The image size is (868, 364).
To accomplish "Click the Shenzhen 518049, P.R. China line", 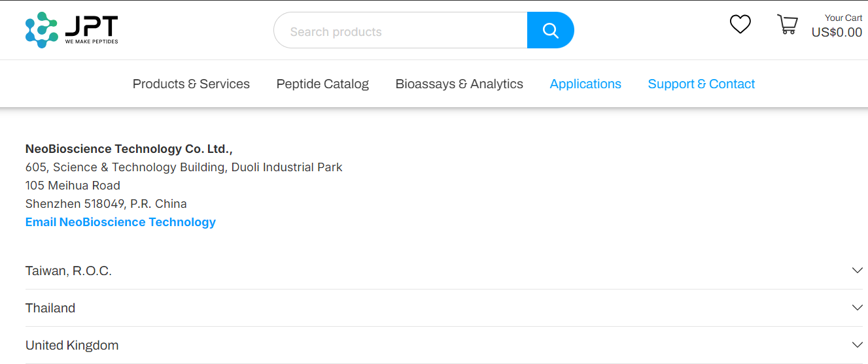I will pyautogui.click(x=106, y=204).
